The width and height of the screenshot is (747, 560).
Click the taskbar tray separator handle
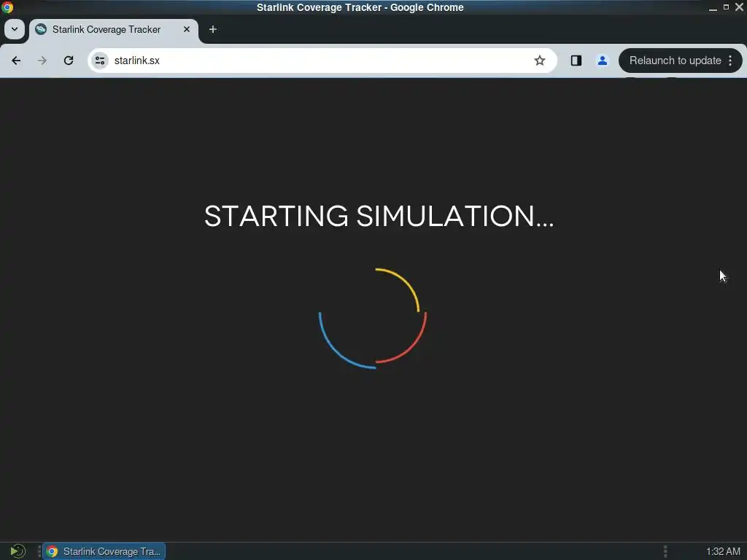665,551
